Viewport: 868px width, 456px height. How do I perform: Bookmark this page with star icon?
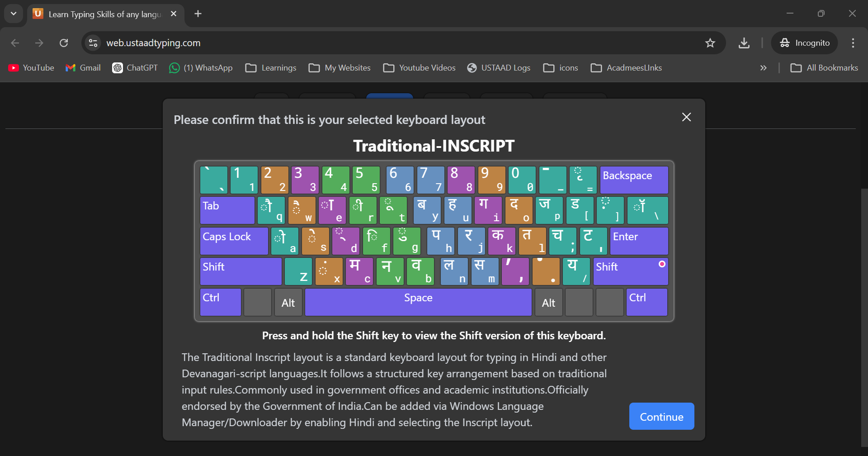[710, 43]
